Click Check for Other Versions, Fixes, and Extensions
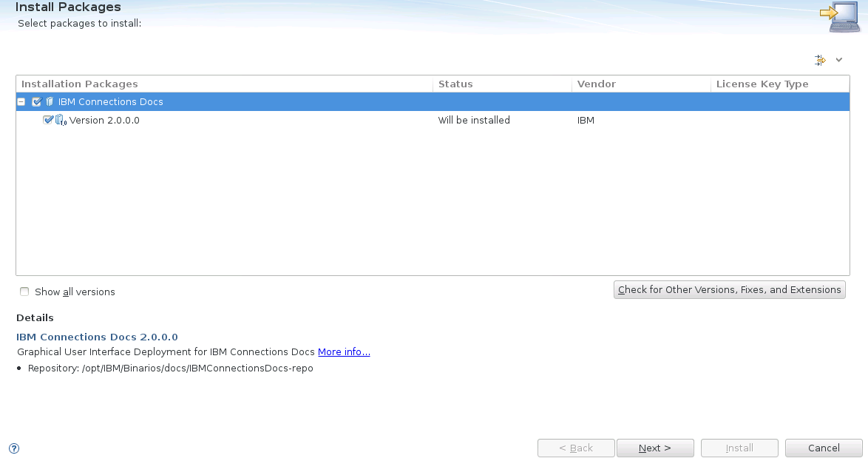Image resolution: width=868 pixels, height=461 pixels. (729, 290)
